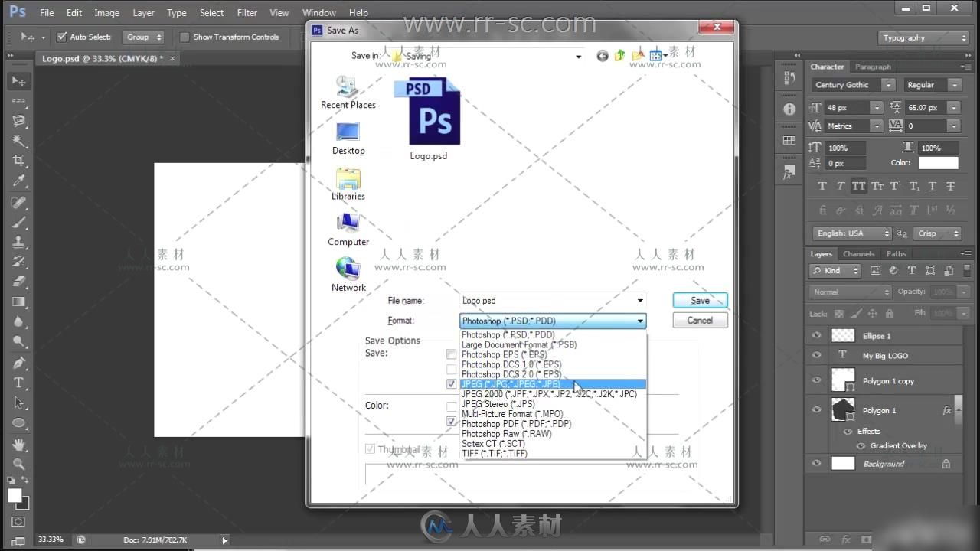Select the Gradient tool
The height and width of the screenshot is (551, 980).
[18, 302]
